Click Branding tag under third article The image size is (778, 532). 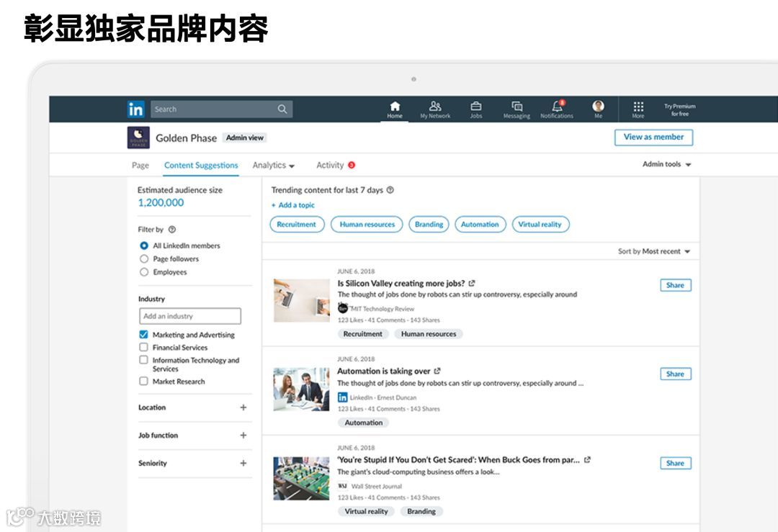[421, 511]
